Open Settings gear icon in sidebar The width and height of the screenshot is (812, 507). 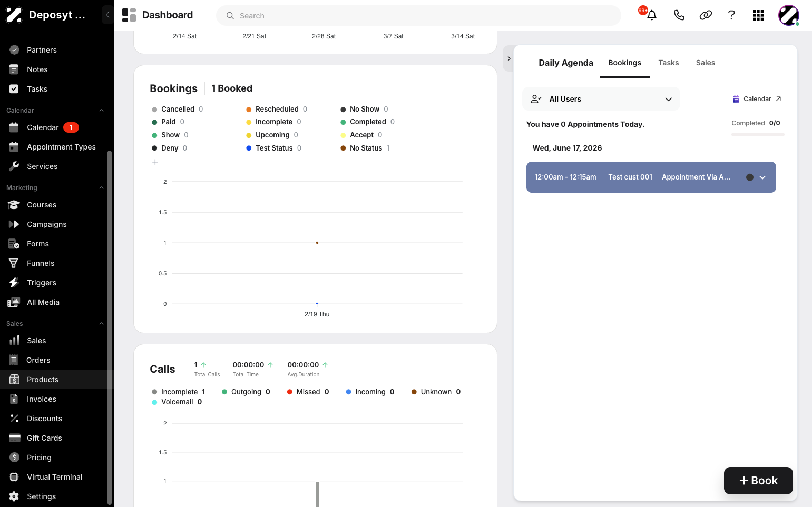pyautogui.click(x=14, y=496)
